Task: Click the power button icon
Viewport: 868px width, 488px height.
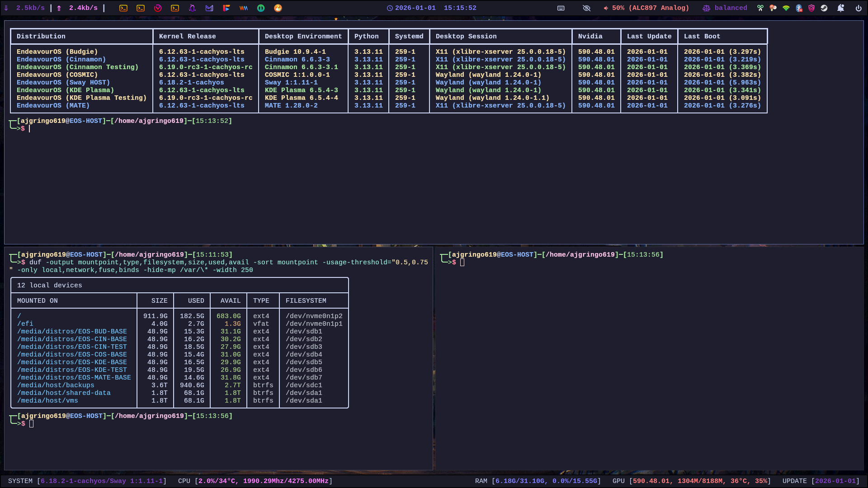Action: pyautogui.click(x=858, y=8)
